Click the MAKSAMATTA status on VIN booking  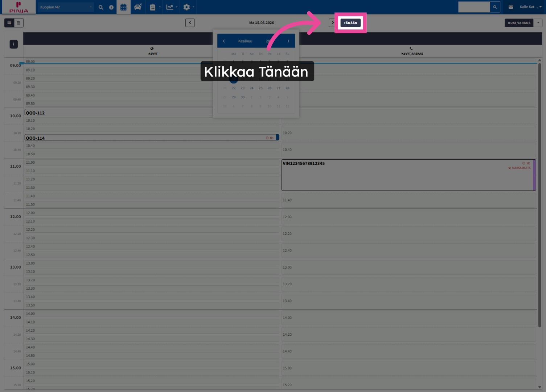coord(519,168)
